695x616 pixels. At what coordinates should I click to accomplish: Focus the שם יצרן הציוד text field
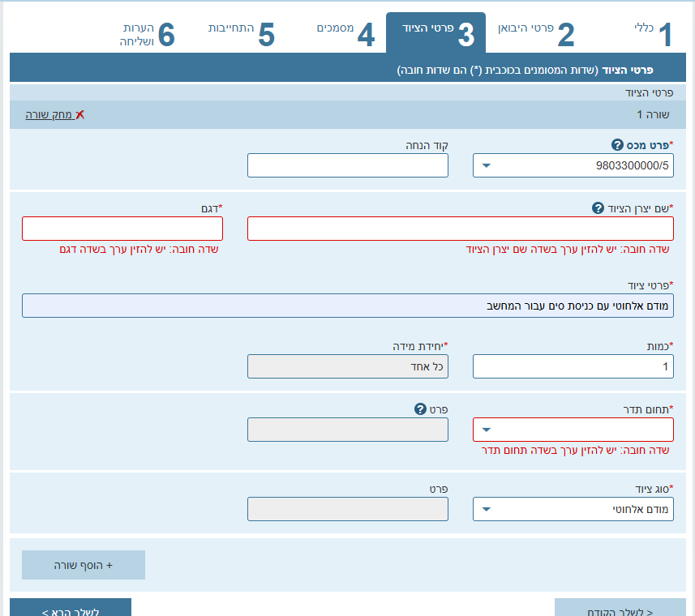[x=460, y=229]
